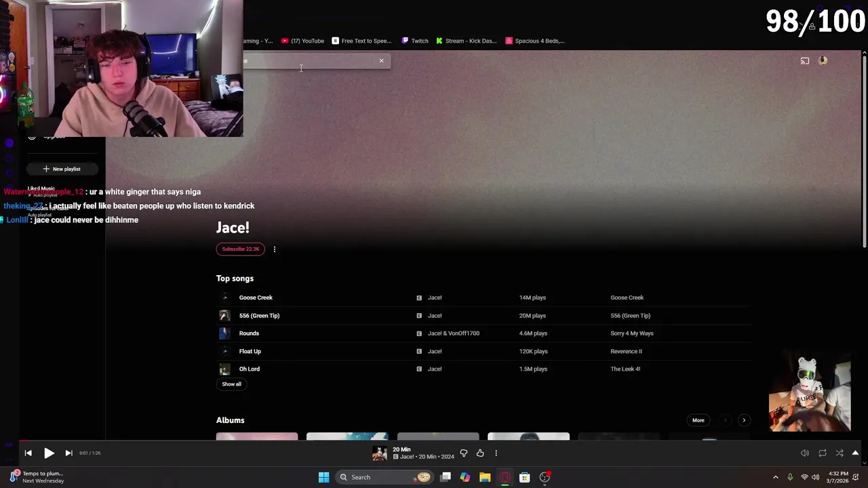
Task: Select the song title 556 (Green Tip)
Action: [259, 316]
